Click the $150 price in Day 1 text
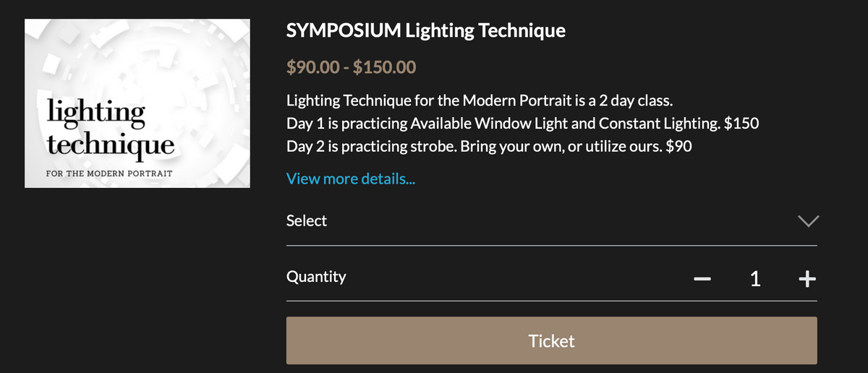Viewport: 868px width, 373px height. (741, 123)
